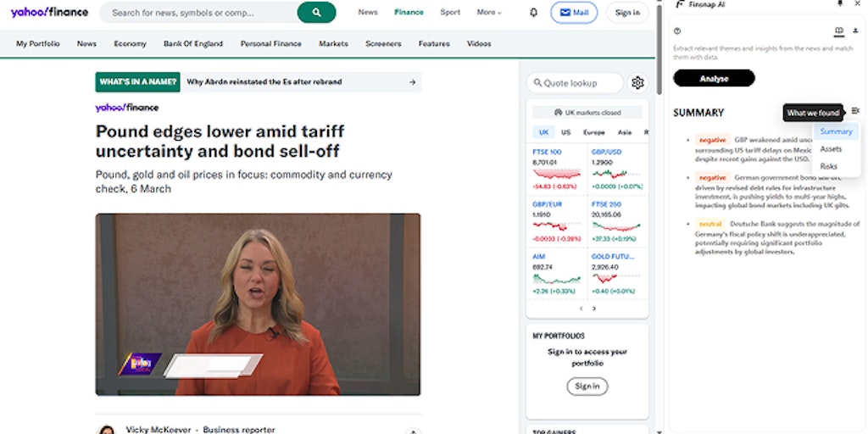The height and width of the screenshot is (434, 868).
Task: Click the WHAT'S IN A NAME? tag
Action: tap(138, 82)
